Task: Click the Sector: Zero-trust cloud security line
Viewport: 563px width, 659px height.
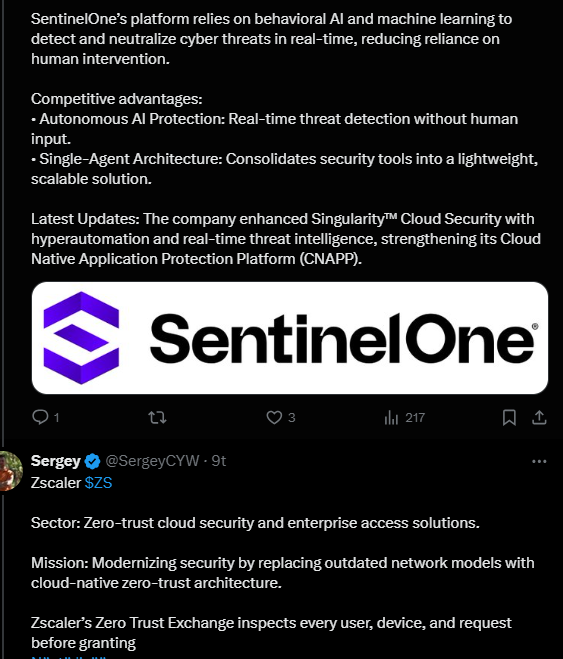Action: click(x=255, y=523)
